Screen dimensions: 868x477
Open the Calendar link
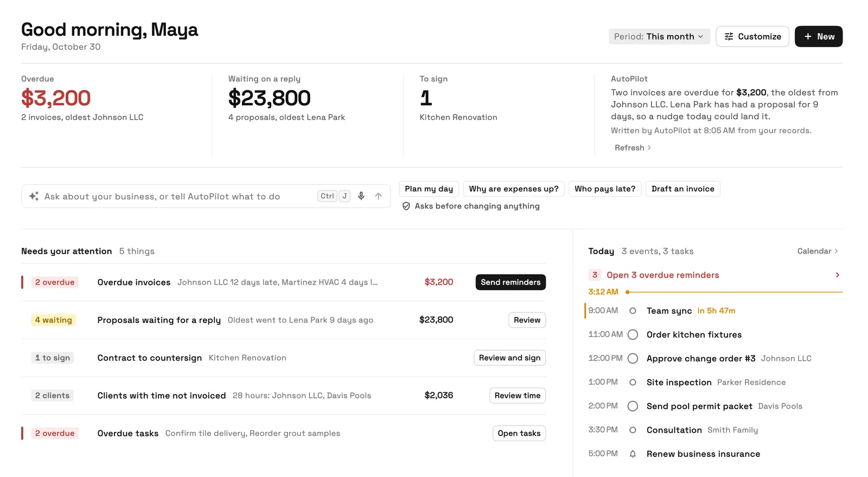(818, 252)
